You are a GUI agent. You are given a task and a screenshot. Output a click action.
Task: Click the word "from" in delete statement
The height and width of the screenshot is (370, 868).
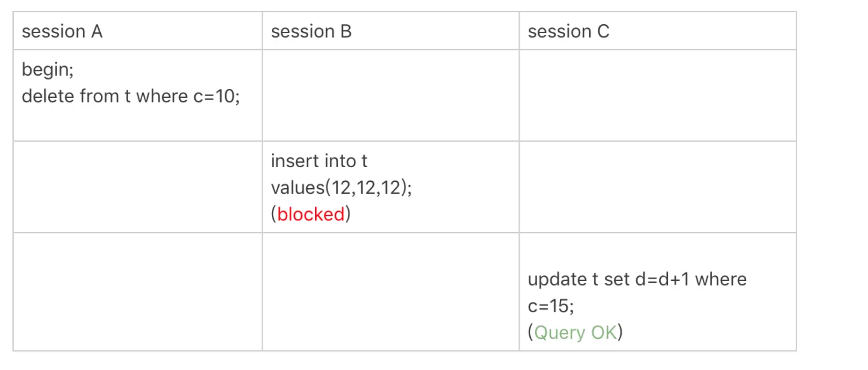pos(99,96)
